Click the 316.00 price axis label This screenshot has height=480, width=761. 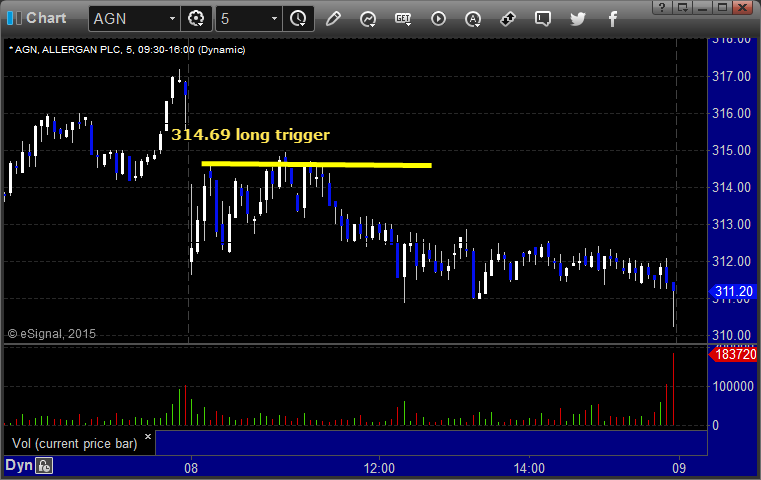731,113
